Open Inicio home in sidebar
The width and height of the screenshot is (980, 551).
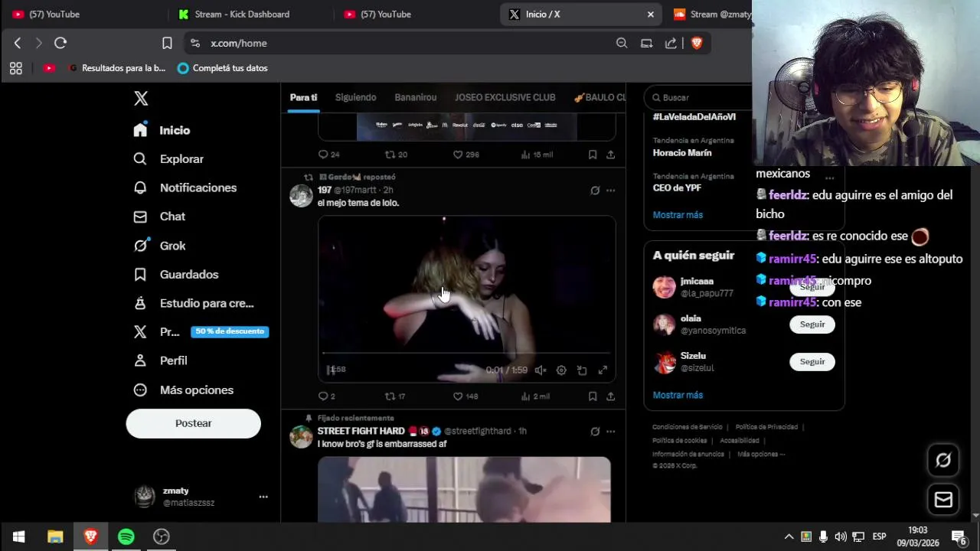pos(162,130)
